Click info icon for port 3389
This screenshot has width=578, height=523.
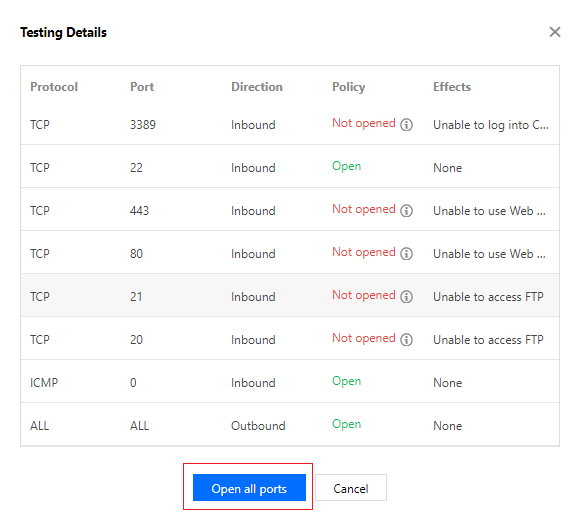[406, 125]
